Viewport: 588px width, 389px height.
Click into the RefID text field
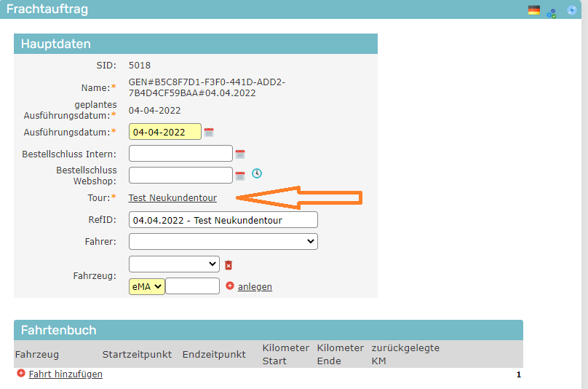pyautogui.click(x=223, y=220)
